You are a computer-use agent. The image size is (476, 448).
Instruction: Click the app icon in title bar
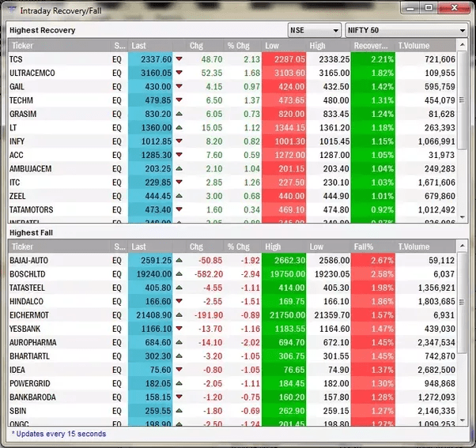pos(12,10)
